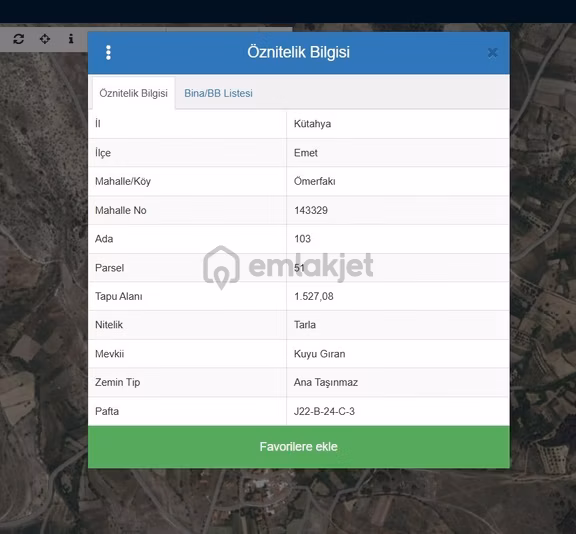Click the refresh icon in map toolbar

(18, 39)
